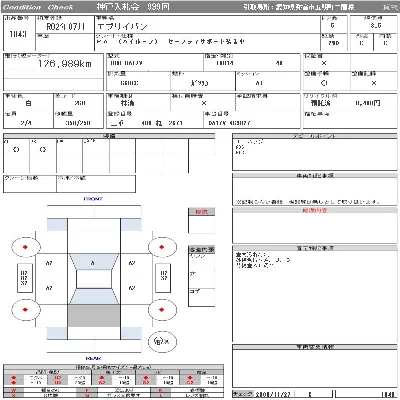This screenshot has width=400, height=400.
Task: Click the front-left blue corner panel of the diagram
Action: 57,225
